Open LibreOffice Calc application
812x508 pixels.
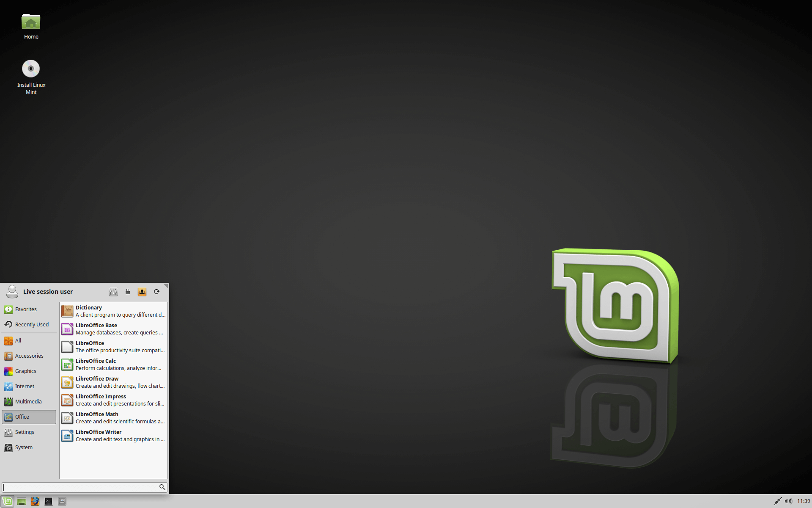[x=114, y=364]
